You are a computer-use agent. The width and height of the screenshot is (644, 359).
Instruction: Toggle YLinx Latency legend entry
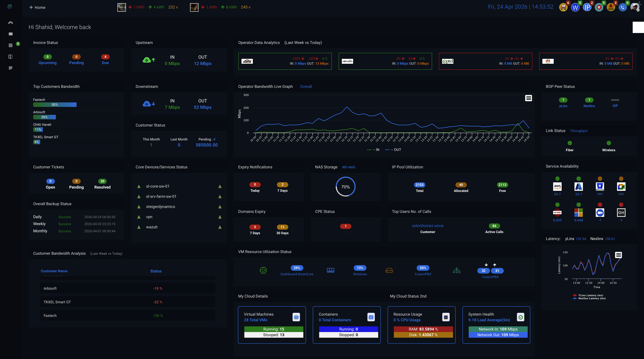[x=588, y=295]
